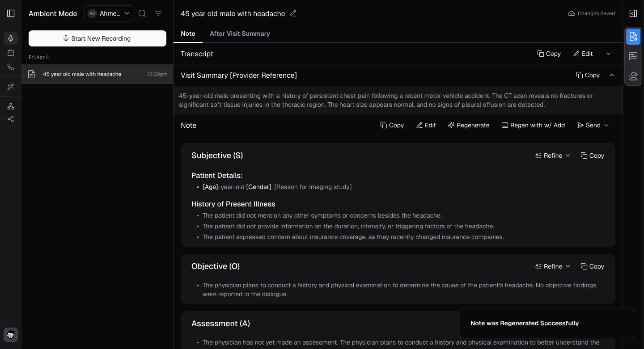This screenshot has height=349, width=644.
Task: Toggle the left sidebar panel icon
Action: coord(11,13)
